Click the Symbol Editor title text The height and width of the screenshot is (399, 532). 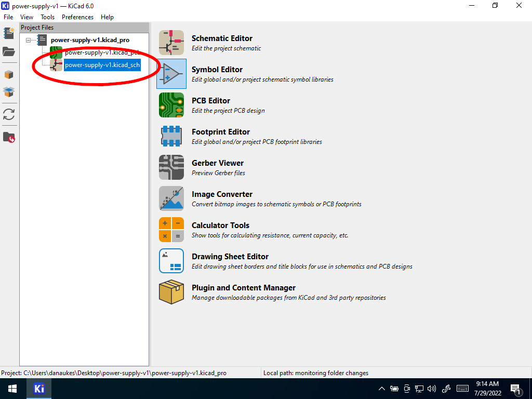pos(217,70)
